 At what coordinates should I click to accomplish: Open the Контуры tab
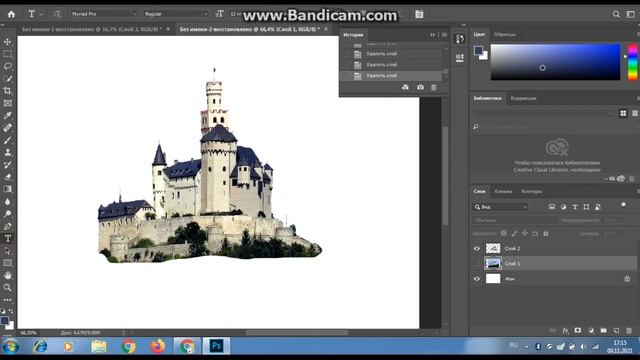tap(531, 191)
